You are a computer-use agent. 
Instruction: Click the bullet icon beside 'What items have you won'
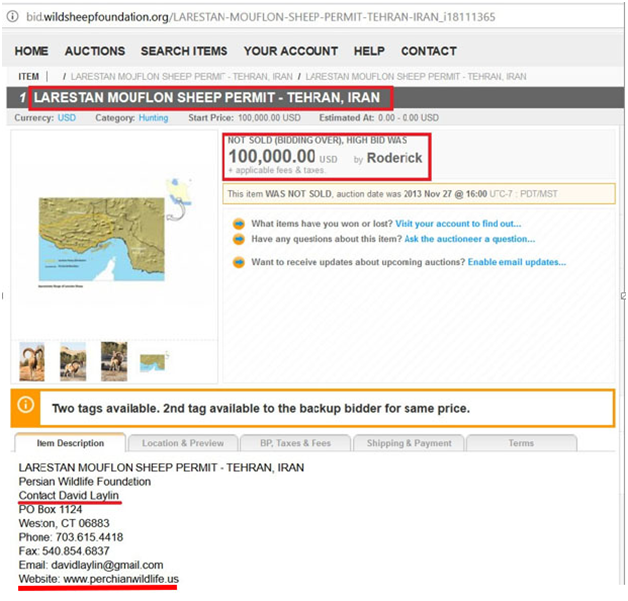pos(238,224)
